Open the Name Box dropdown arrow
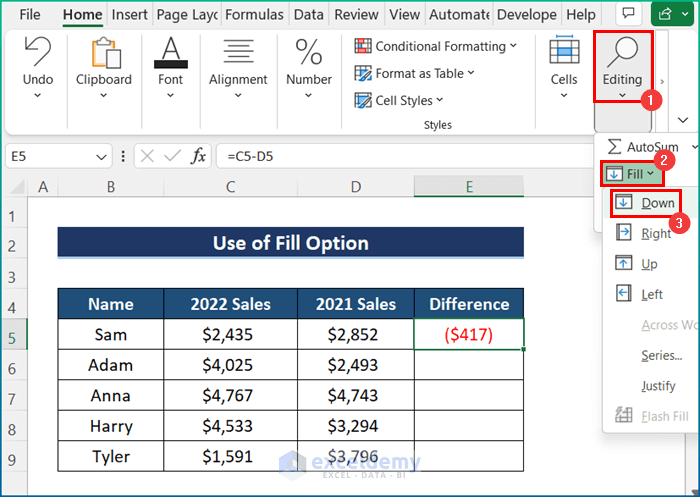Screen dimensions: 700x497 [x=101, y=157]
